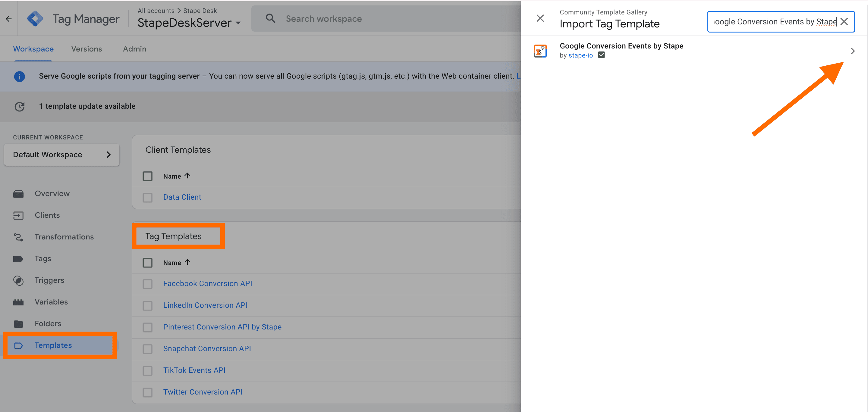The width and height of the screenshot is (868, 412).
Task: Switch to the Versions tab
Action: pyautogui.click(x=86, y=49)
